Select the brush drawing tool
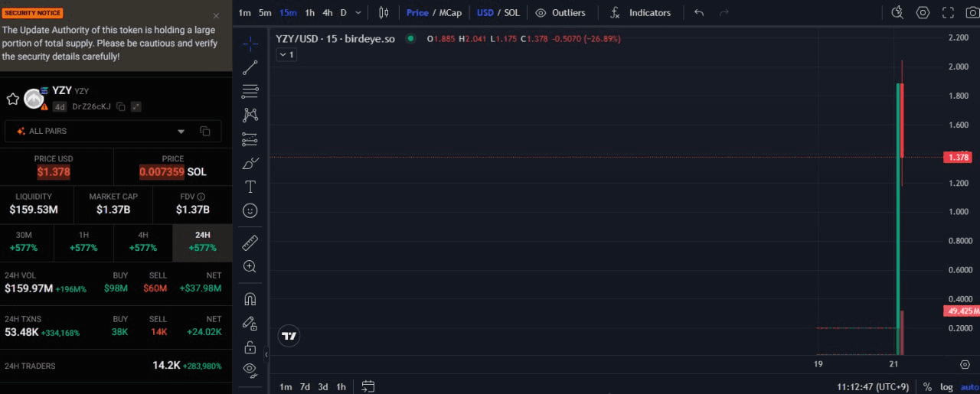The image size is (980, 394). (x=250, y=163)
